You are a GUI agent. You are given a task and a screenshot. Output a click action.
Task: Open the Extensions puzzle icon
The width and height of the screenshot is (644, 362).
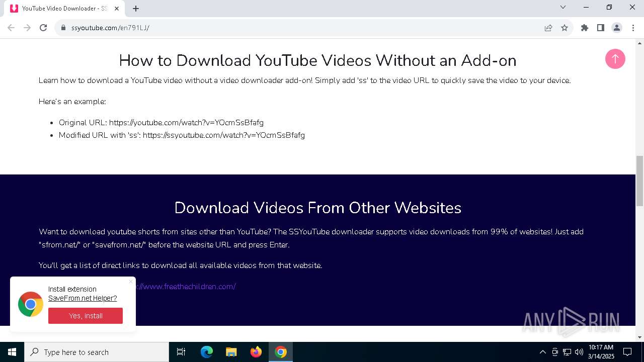[585, 28]
